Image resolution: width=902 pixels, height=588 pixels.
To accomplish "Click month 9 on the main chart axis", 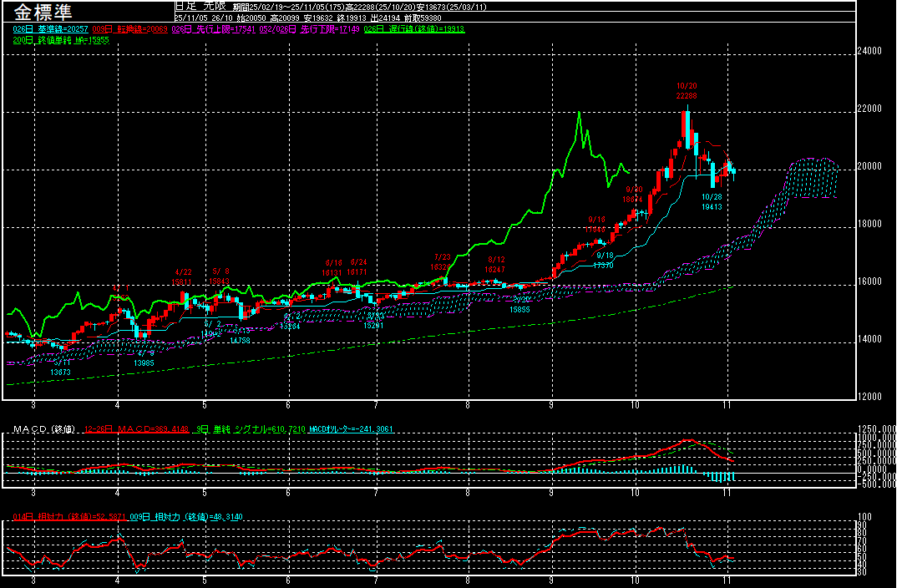I will click(551, 404).
